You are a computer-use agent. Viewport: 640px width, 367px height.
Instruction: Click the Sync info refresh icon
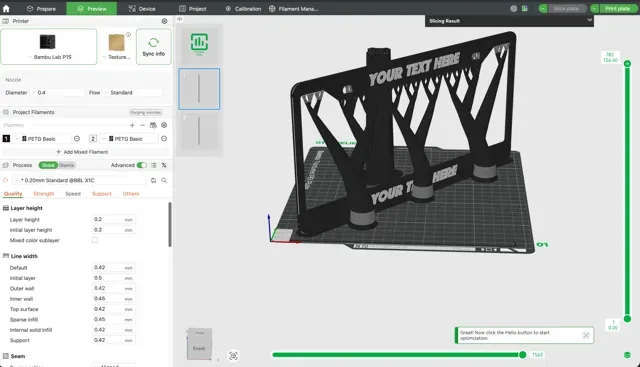pos(153,42)
